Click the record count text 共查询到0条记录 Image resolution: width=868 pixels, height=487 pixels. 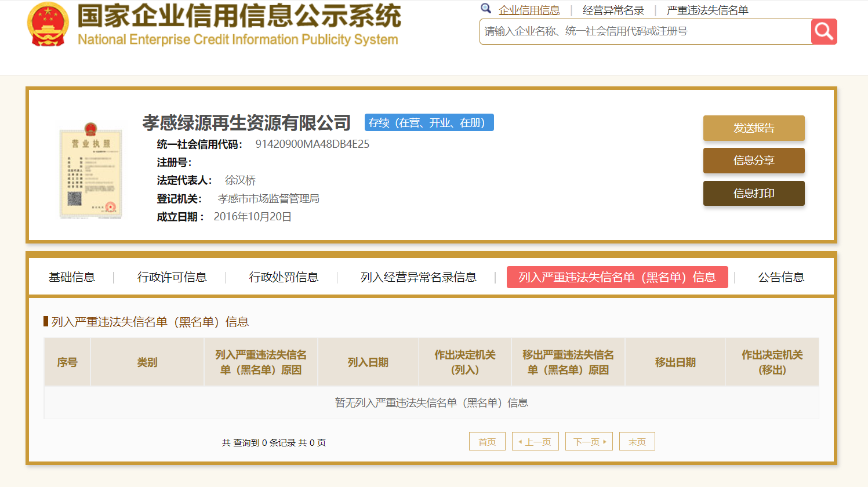(x=274, y=442)
